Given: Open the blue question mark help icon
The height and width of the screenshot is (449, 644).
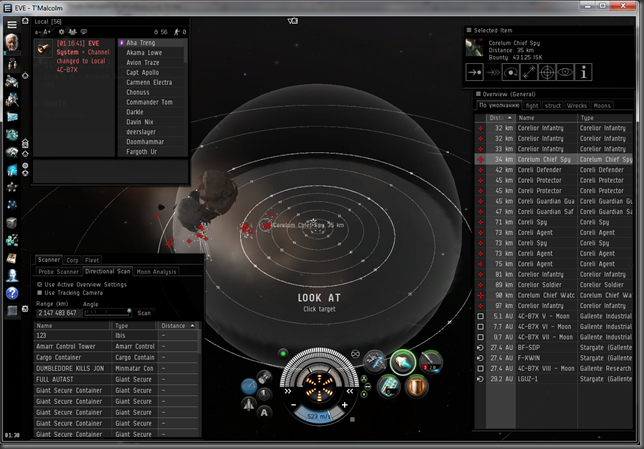Looking at the screenshot, I should pyautogui.click(x=12, y=293).
